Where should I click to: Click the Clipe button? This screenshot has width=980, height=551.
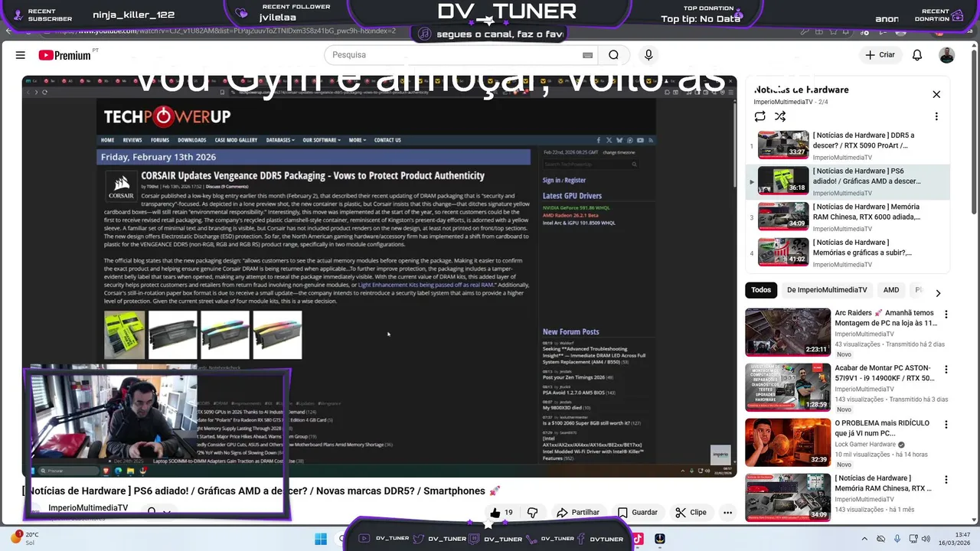click(x=691, y=513)
